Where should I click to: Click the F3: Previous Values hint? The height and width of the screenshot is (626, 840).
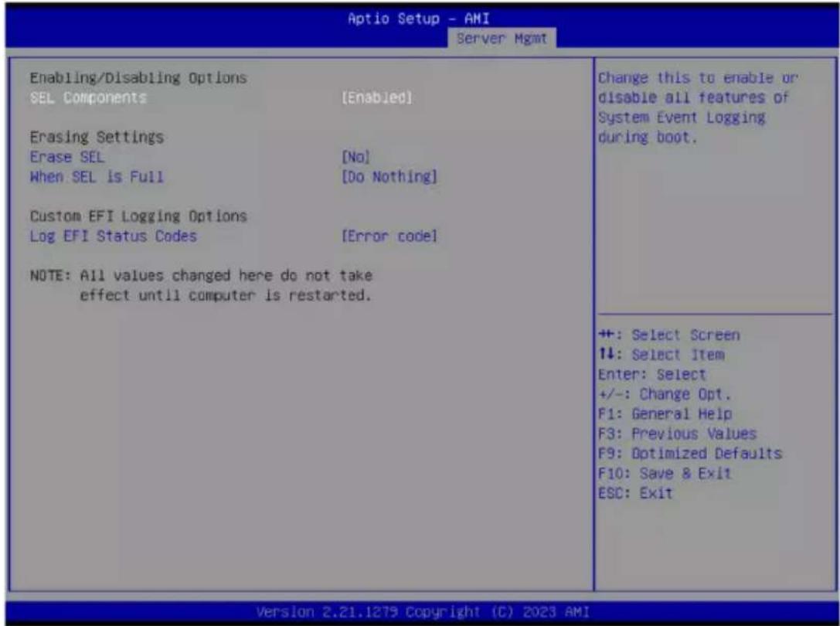point(677,434)
